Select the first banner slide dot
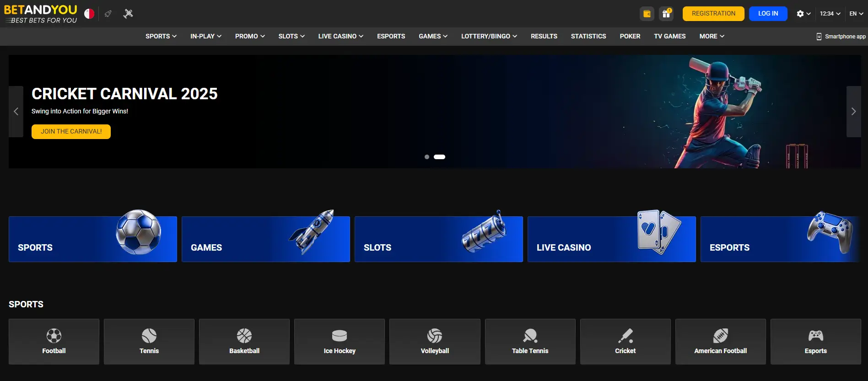 (x=427, y=157)
